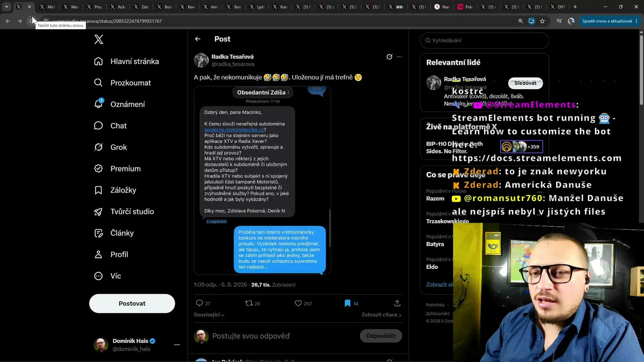
Task: Click the post timestamp 1:09 odp. 6. 8. 2026
Action: 220,285
